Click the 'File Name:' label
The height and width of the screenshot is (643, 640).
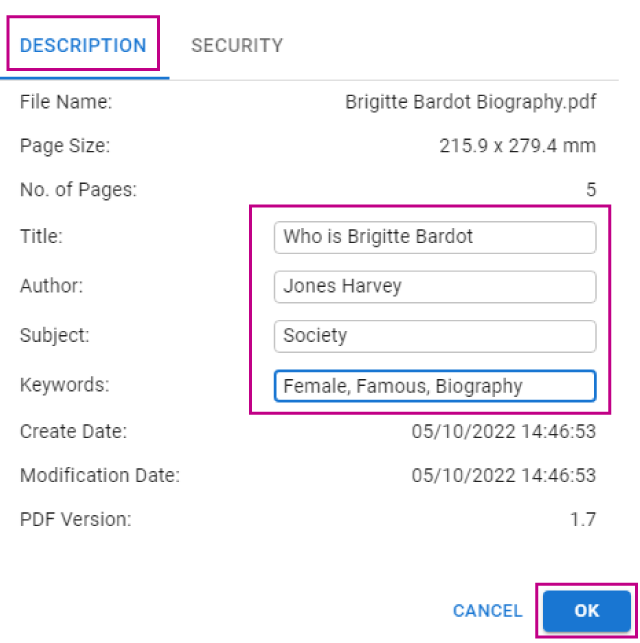tap(66, 101)
